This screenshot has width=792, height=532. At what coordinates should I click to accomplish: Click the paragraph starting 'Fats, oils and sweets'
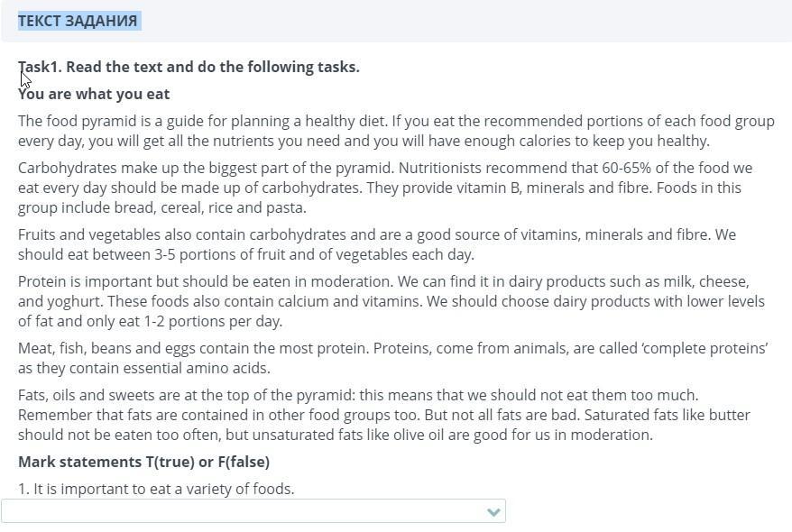click(x=384, y=415)
